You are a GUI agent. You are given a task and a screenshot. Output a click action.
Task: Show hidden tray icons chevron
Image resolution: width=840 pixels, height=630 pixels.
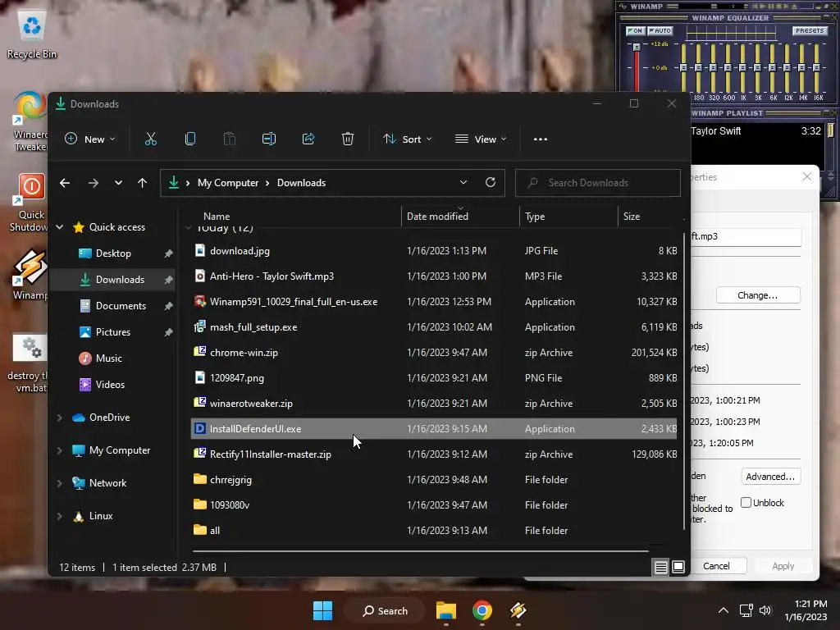(x=724, y=610)
